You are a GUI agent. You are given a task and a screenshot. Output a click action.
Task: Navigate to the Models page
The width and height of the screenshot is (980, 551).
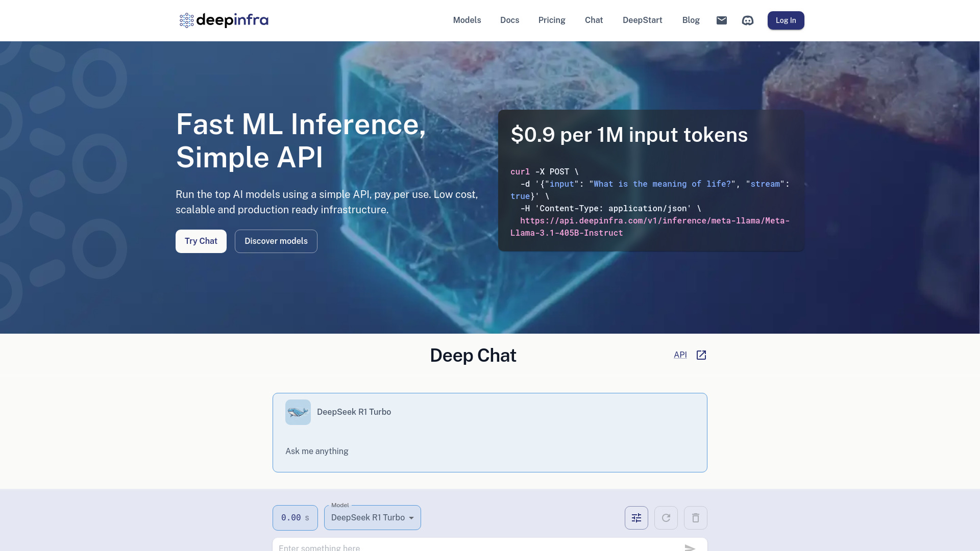tap(467, 20)
